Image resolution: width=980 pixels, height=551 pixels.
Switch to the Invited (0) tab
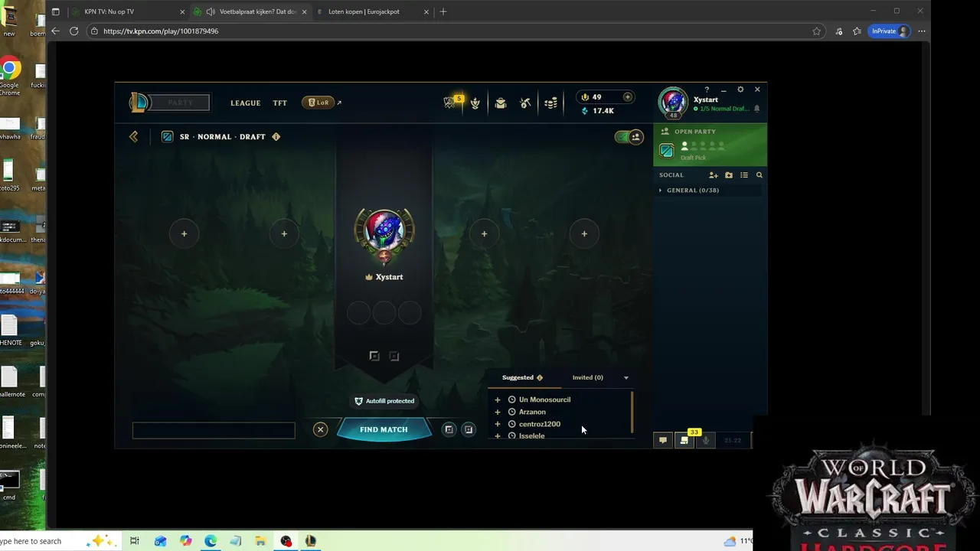tap(588, 377)
